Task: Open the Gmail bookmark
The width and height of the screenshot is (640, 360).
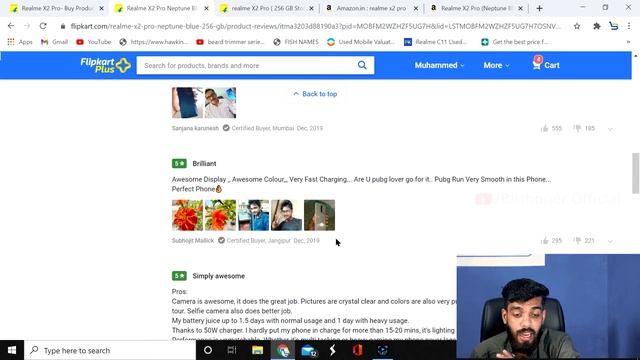Action: pos(54,42)
